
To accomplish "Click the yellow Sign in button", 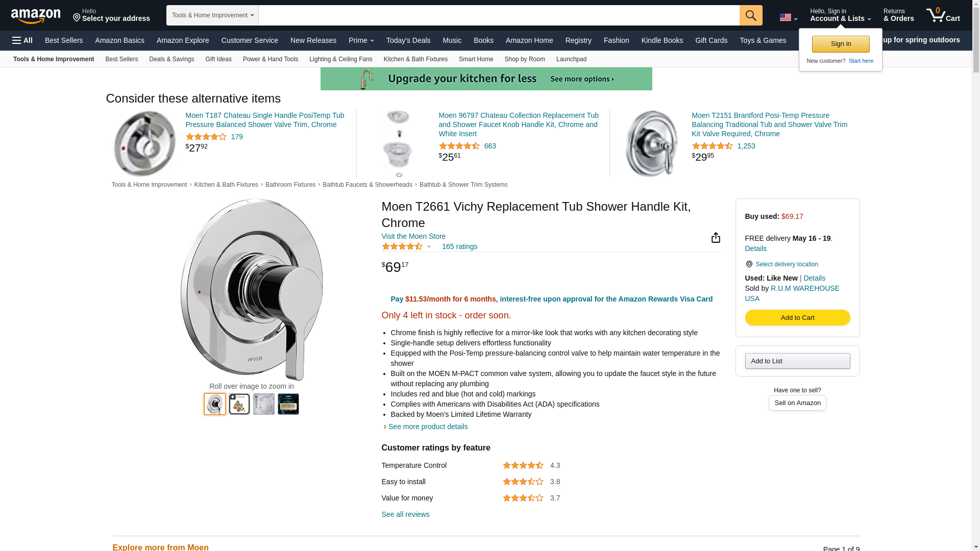I will pos(841,44).
